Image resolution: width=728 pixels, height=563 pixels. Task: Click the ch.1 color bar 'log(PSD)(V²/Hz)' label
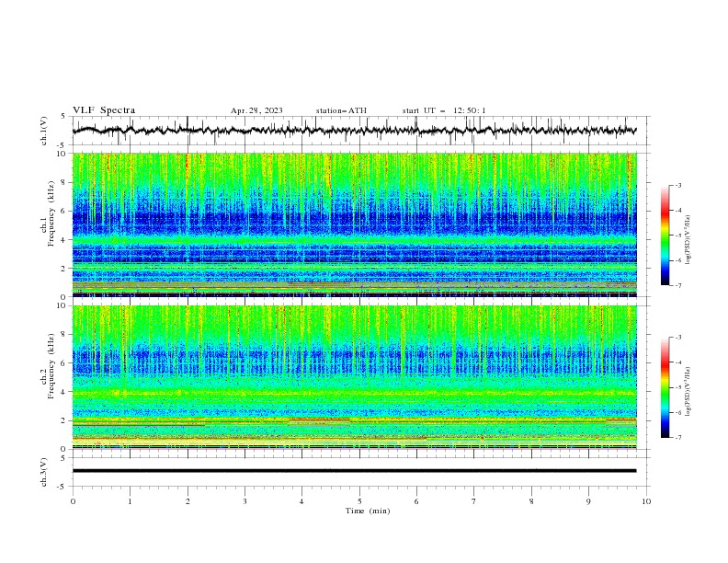click(688, 240)
